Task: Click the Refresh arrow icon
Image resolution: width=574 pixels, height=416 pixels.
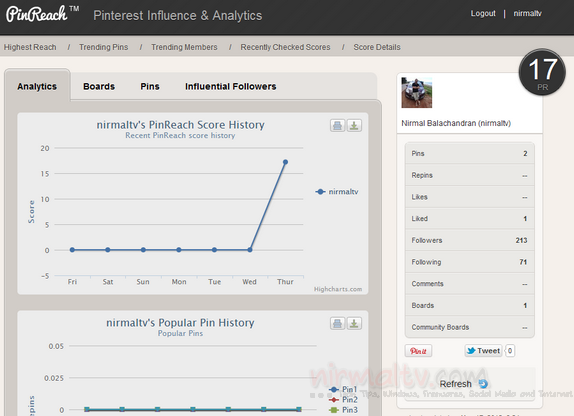Action: [483, 384]
